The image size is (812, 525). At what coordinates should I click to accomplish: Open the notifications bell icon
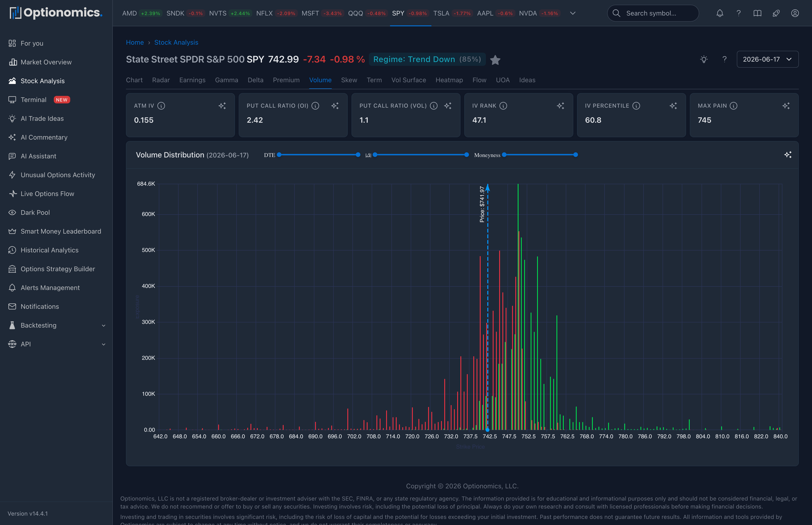(720, 13)
